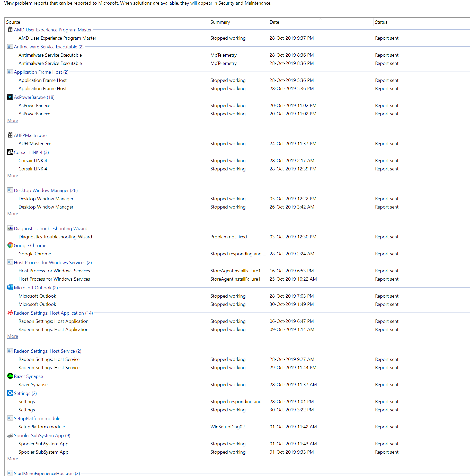Open the Settings (2) group header
Viewport: 470px width, 476px height.
pyautogui.click(x=25, y=393)
